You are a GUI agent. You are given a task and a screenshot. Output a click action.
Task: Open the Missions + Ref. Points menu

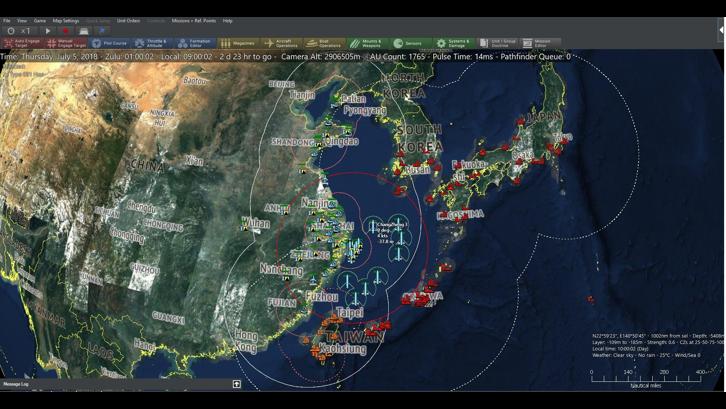[x=194, y=21]
